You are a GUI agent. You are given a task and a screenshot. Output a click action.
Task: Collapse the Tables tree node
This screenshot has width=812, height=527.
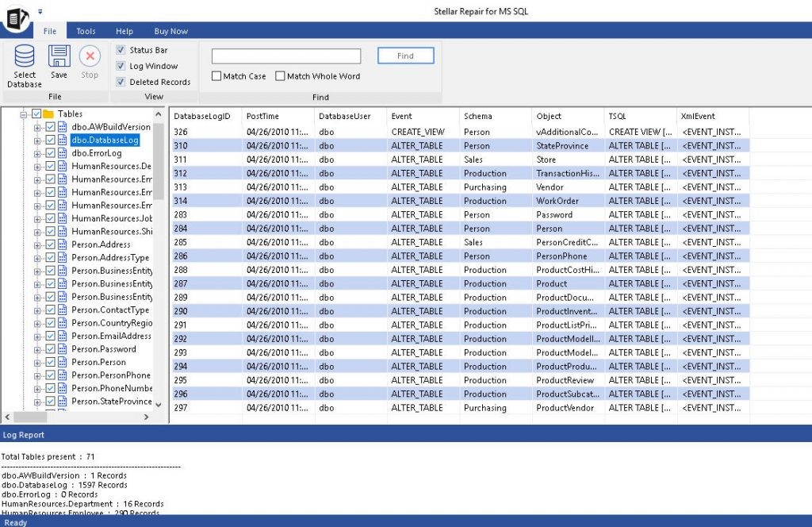(24, 114)
